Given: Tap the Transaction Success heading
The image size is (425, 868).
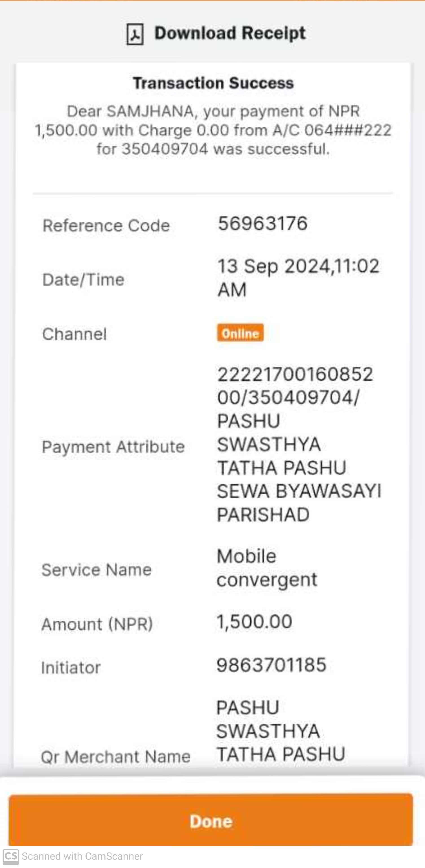Looking at the screenshot, I should point(213,83).
